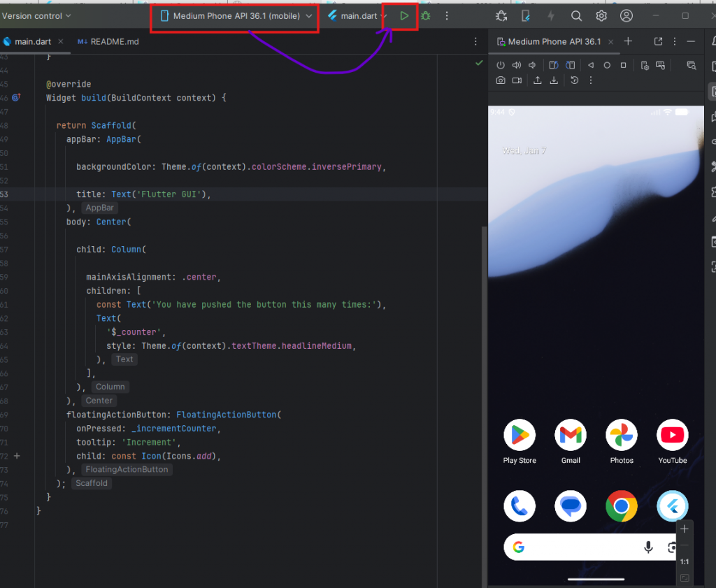The width and height of the screenshot is (716, 588).
Task: Add a new emulator tab with plus
Action: [628, 41]
